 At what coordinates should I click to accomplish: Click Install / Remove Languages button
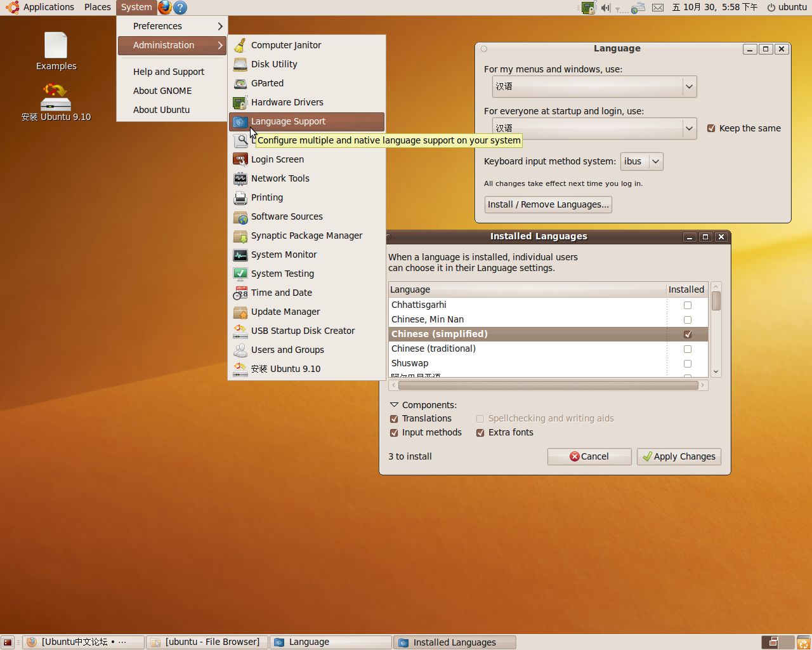[548, 204]
